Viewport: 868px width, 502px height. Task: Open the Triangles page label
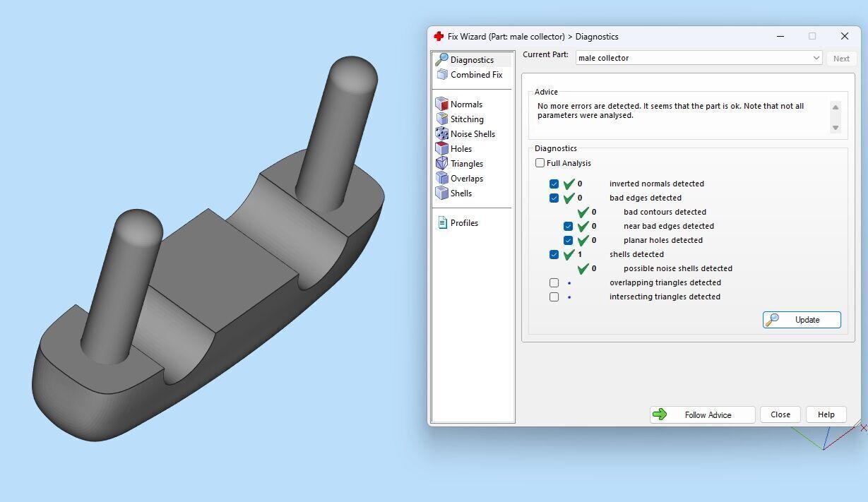pyautogui.click(x=467, y=164)
